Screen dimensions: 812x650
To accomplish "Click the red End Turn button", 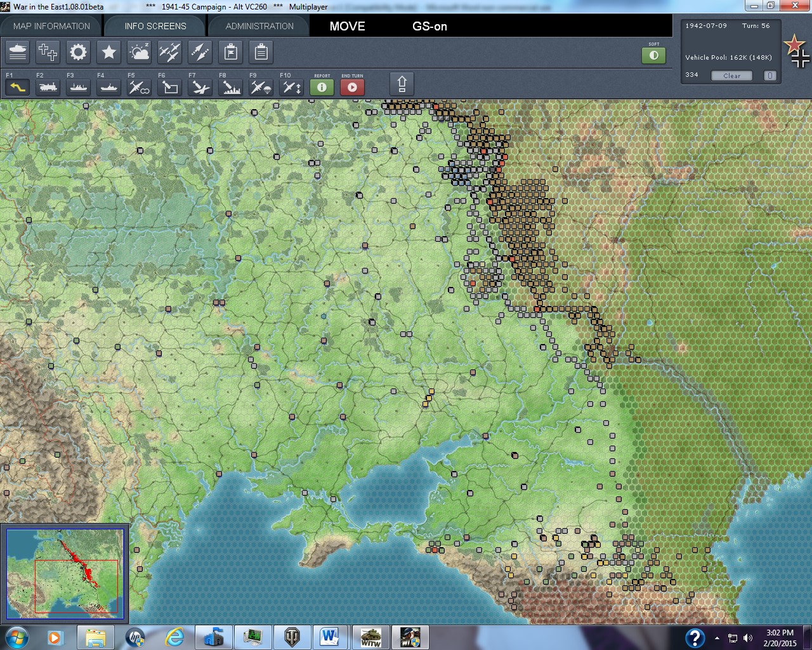I will pyautogui.click(x=352, y=87).
